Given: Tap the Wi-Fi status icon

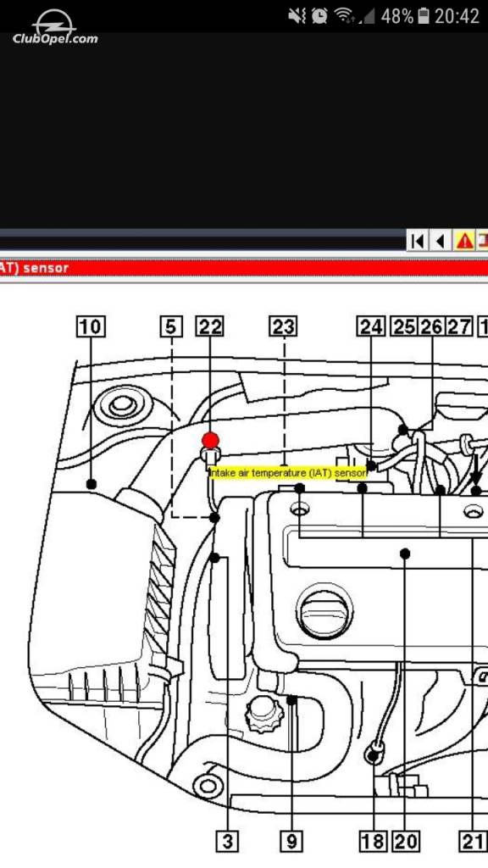Looking at the screenshot, I should coord(346,17).
